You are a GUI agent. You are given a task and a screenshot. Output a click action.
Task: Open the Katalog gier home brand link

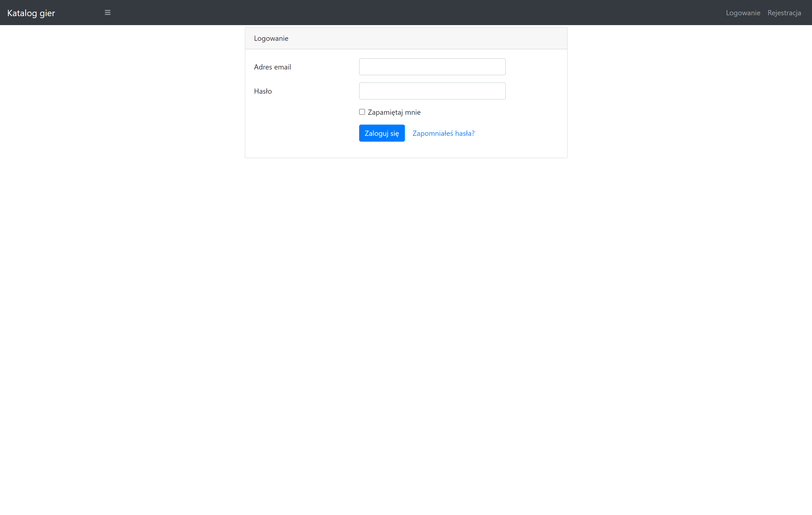[31, 13]
